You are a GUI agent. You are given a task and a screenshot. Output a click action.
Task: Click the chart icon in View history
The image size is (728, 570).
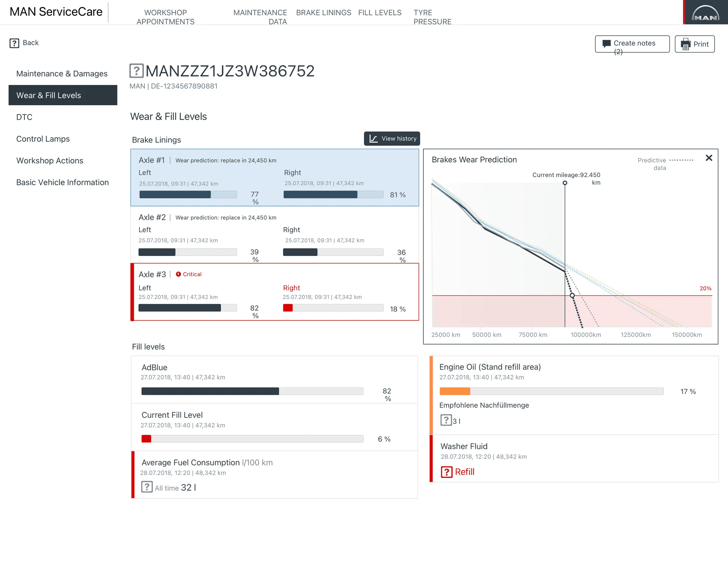click(373, 139)
